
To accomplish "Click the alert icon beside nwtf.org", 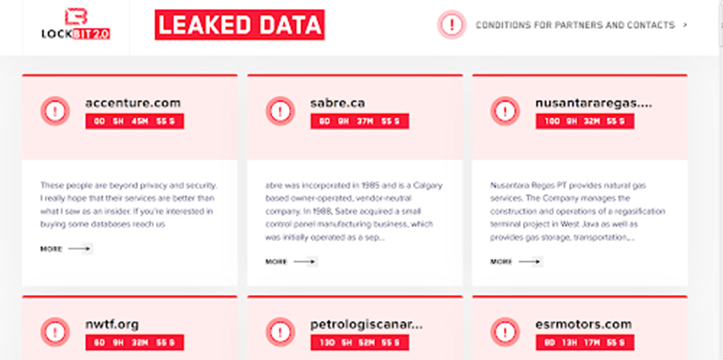I will point(55,332).
